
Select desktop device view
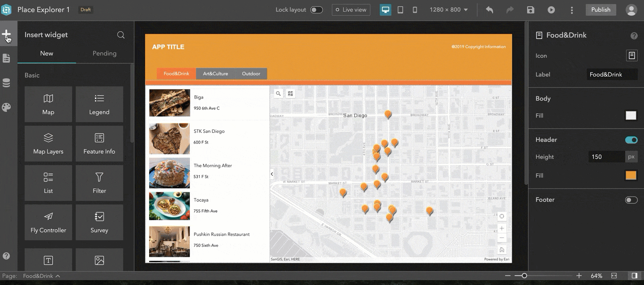coord(386,10)
